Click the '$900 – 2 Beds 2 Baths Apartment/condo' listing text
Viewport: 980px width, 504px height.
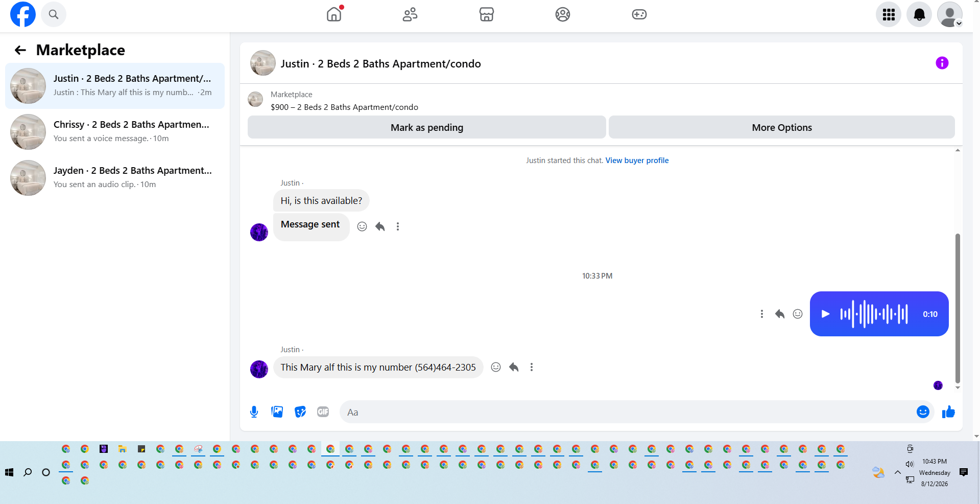click(x=344, y=107)
